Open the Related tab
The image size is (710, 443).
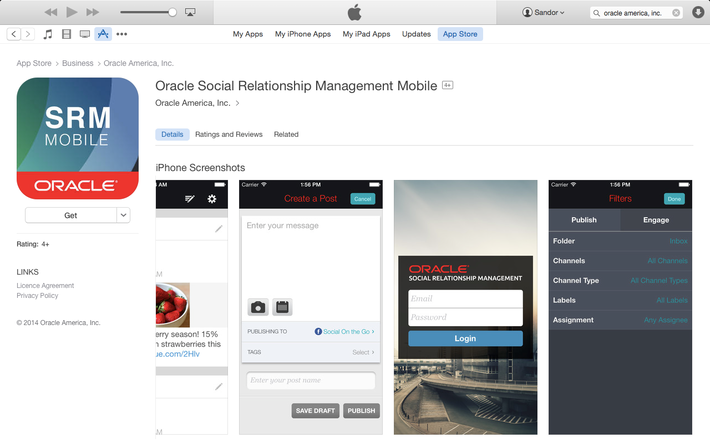coord(286,134)
